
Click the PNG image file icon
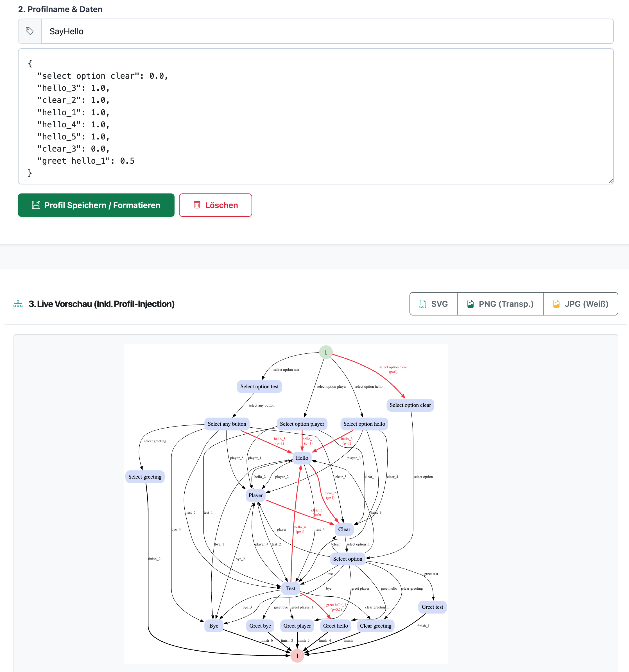pyautogui.click(x=470, y=304)
